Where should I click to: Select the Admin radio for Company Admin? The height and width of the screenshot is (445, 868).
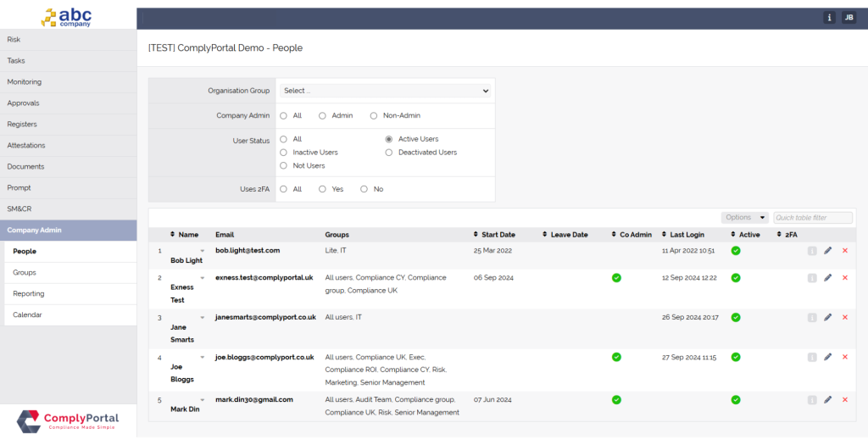[x=323, y=115]
